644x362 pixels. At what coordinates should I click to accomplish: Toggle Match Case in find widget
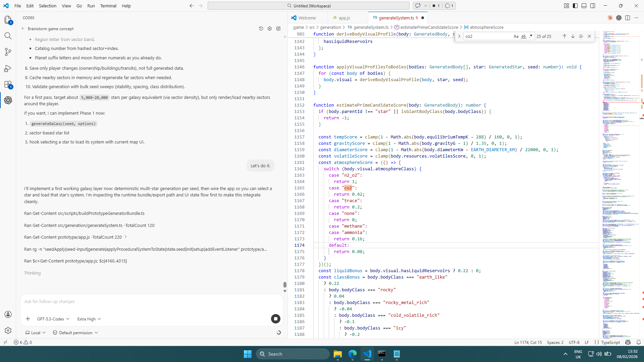tap(516, 36)
